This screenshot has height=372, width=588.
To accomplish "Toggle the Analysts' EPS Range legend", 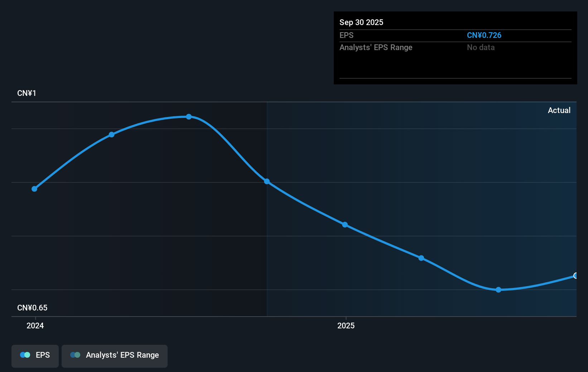I will pyautogui.click(x=115, y=356).
